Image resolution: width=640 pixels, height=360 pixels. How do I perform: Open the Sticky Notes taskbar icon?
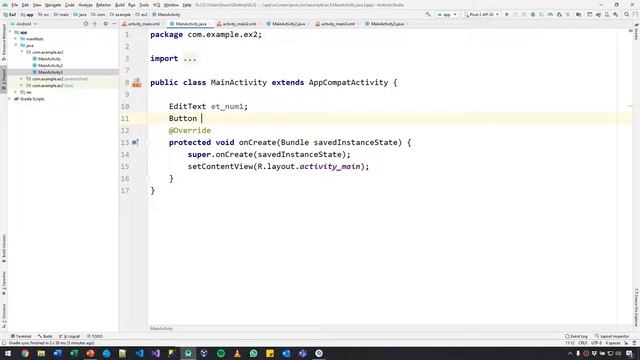coord(270,353)
